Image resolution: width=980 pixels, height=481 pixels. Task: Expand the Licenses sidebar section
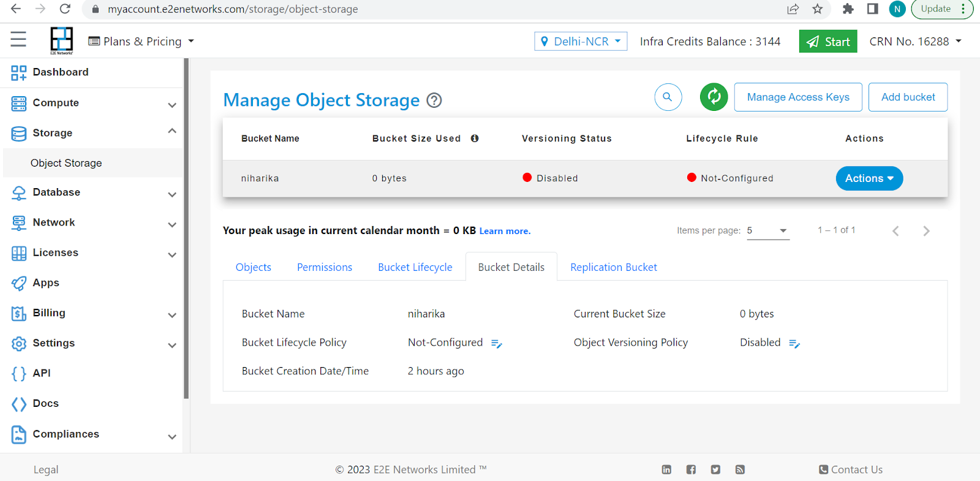(x=172, y=254)
